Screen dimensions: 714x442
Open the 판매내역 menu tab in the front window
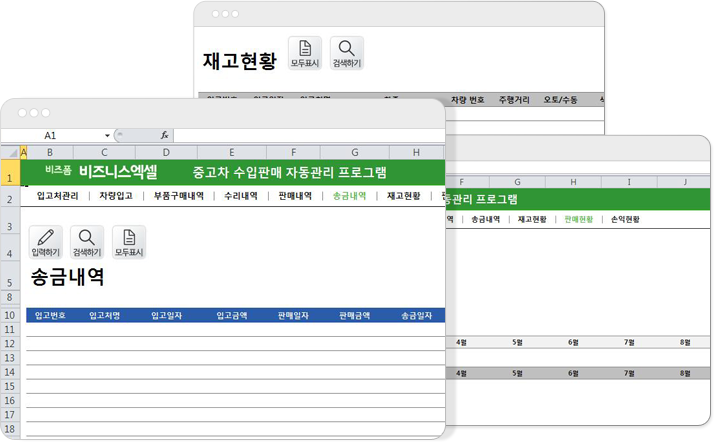tap(295, 196)
